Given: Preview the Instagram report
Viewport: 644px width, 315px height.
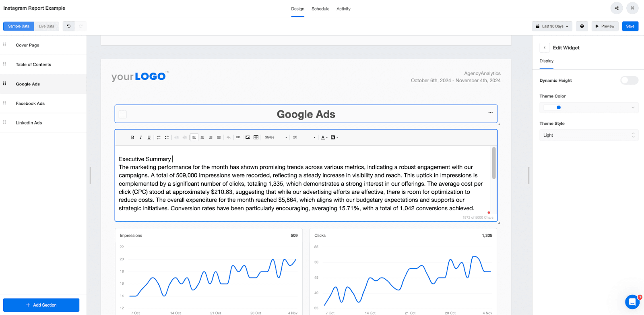Looking at the screenshot, I should 604,26.
